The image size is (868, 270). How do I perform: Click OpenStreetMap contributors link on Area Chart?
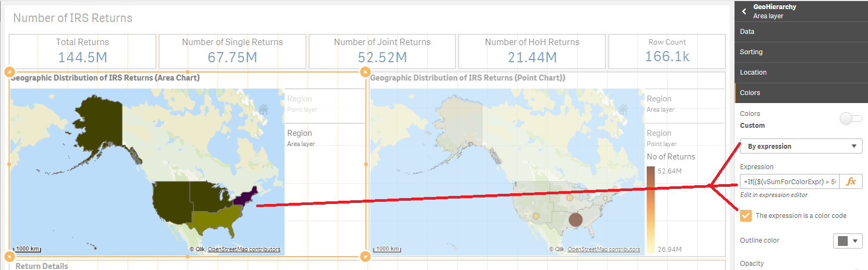[244, 249]
